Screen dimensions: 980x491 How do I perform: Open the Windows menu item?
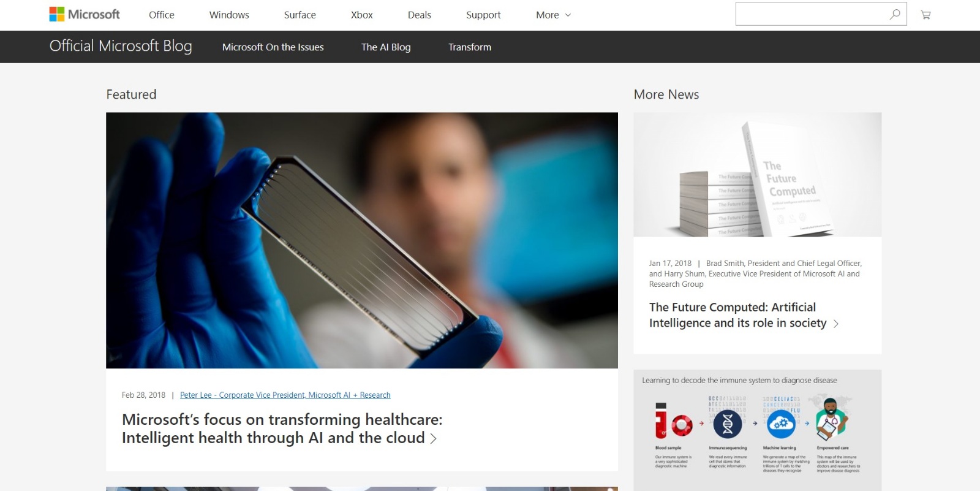[229, 15]
